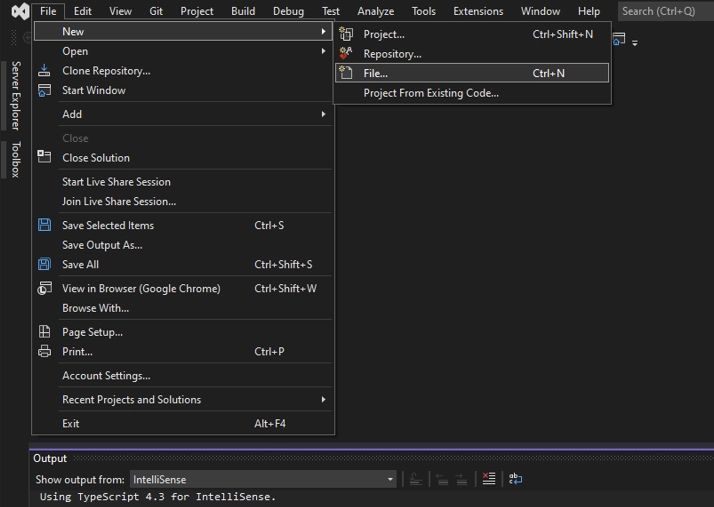Viewport: 714px width, 507px height.
Task: Open the Show output from IntelliSense dropdown
Action: pos(263,479)
